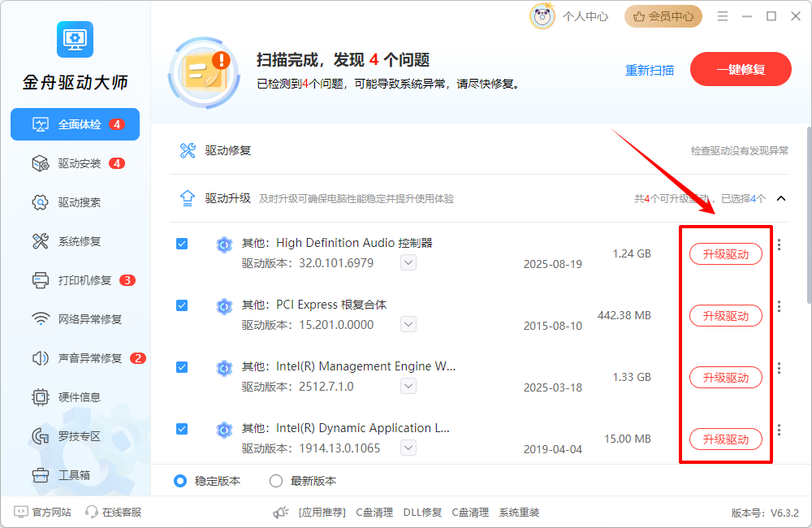Viewport: 812px width, 528px height.
Task: Open the hamburger main menu icon
Action: pyautogui.click(x=723, y=16)
